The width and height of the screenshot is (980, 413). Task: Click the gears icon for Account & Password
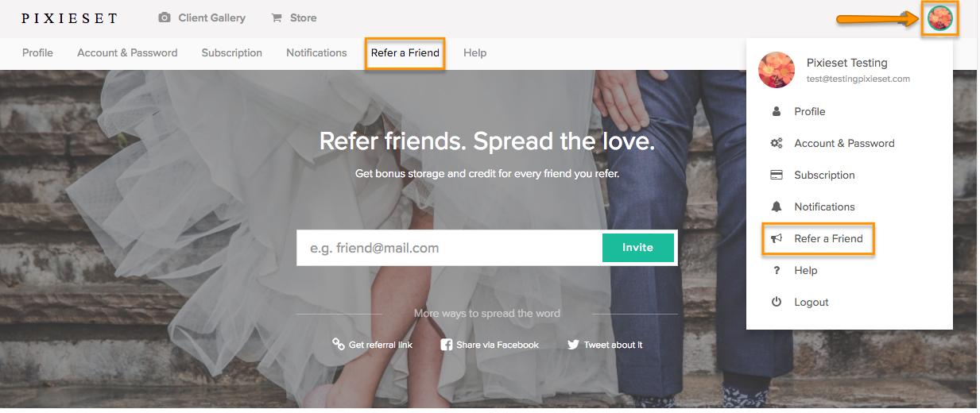pos(777,143)
